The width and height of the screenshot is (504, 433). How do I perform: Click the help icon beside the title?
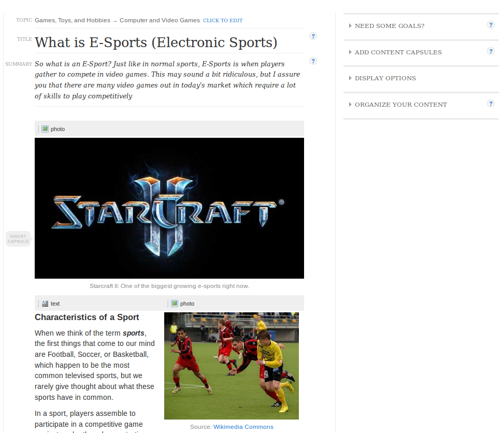tap(313, 36)
